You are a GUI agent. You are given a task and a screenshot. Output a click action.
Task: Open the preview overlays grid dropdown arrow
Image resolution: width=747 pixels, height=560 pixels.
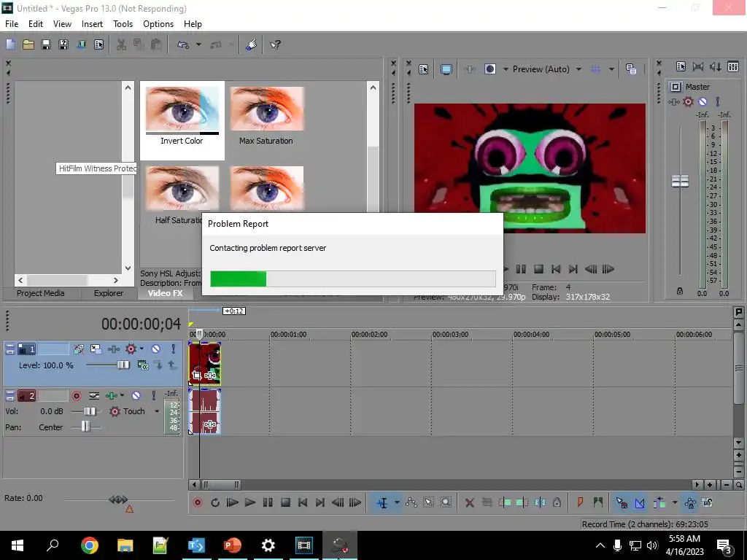point(611,69)
